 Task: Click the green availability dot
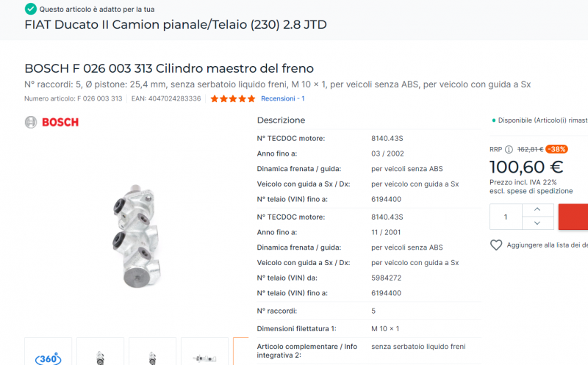(x=493, y=120)
